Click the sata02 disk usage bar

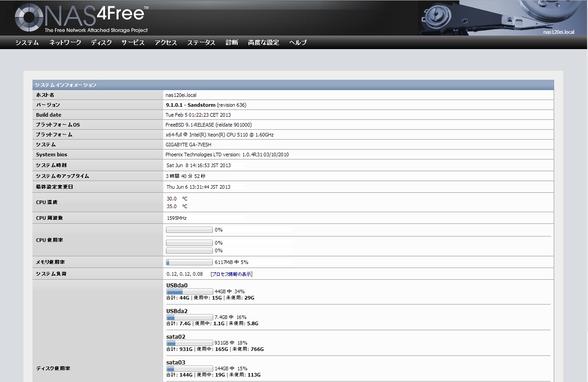(189, 343)
